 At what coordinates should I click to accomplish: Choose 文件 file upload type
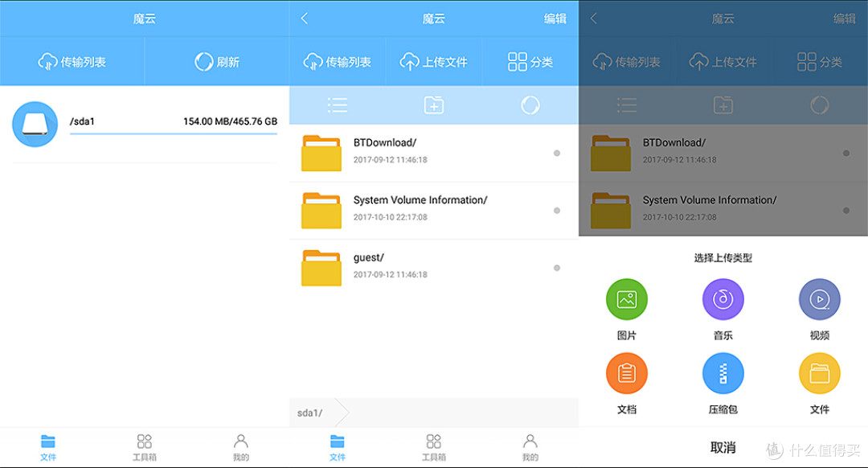click(x=819, y=374)
